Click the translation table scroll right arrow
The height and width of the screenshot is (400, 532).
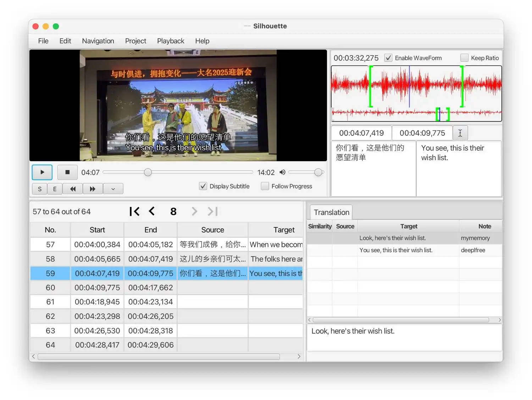coord(499,320)
